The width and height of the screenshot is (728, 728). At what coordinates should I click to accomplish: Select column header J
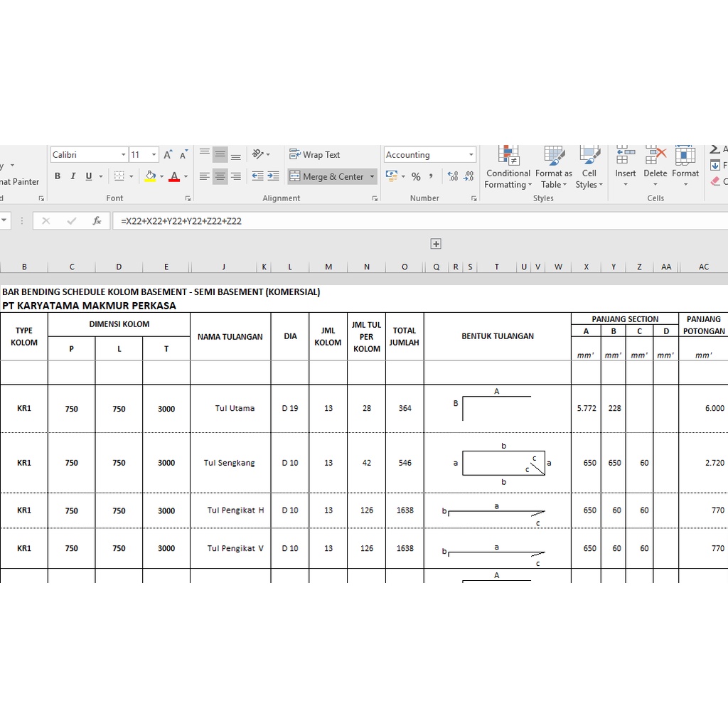click(x=224, y=267)
